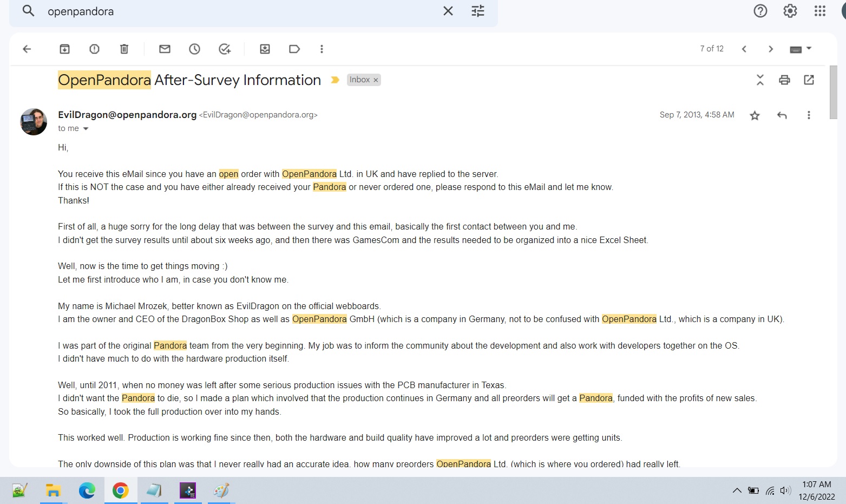Open the Move to menu
Screen dimensions: 846x504
click(265, 49)
